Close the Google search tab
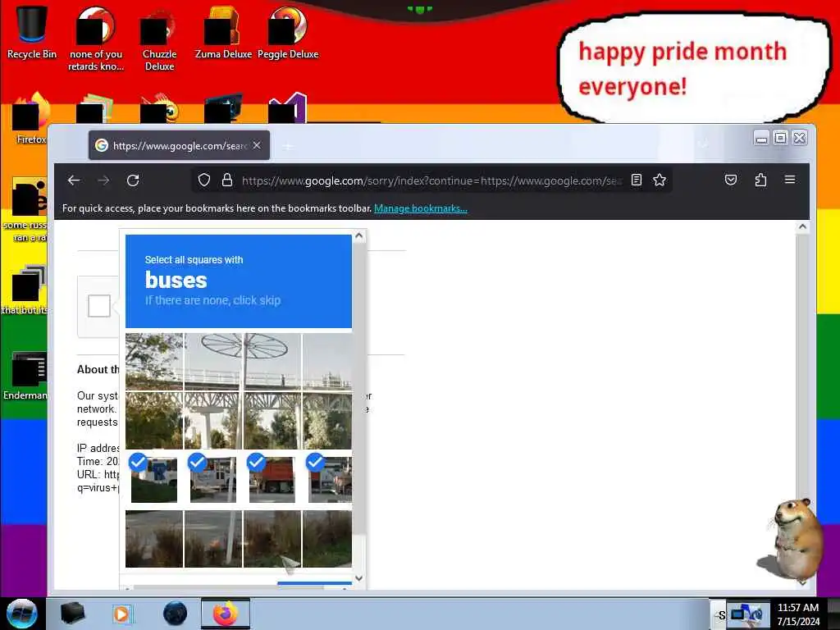 click(257, 145)
